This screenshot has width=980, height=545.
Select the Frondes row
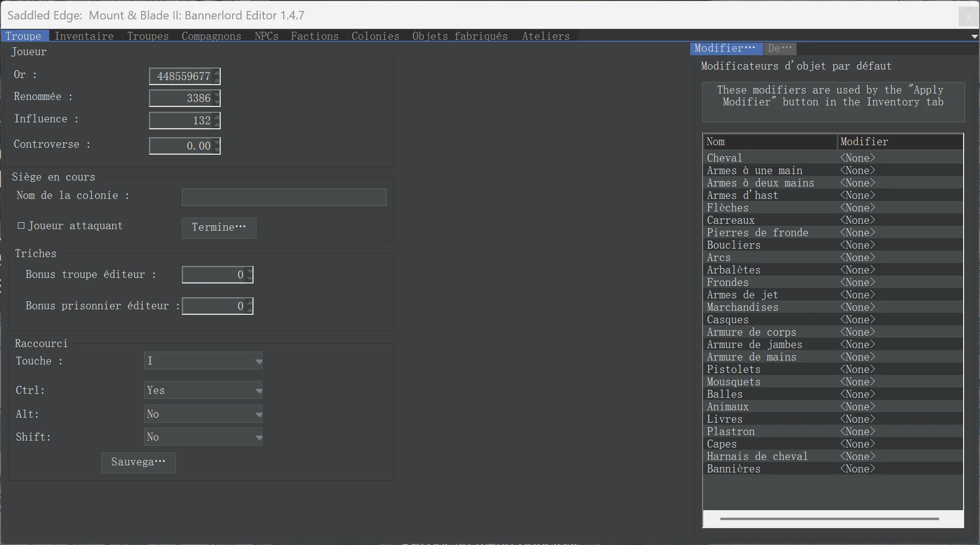pyautogui.click(x=833, y=282)
